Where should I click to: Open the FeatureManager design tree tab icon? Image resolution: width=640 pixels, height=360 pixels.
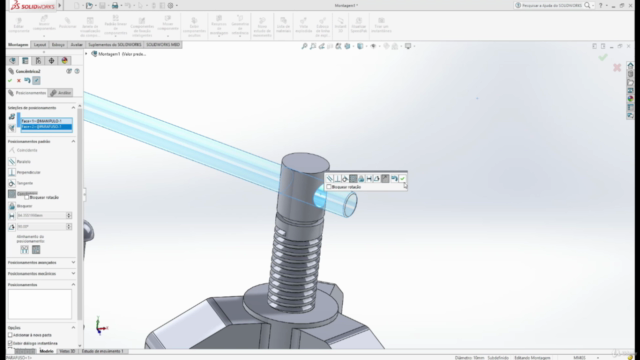pyautogui.click(x=13, y=61)
